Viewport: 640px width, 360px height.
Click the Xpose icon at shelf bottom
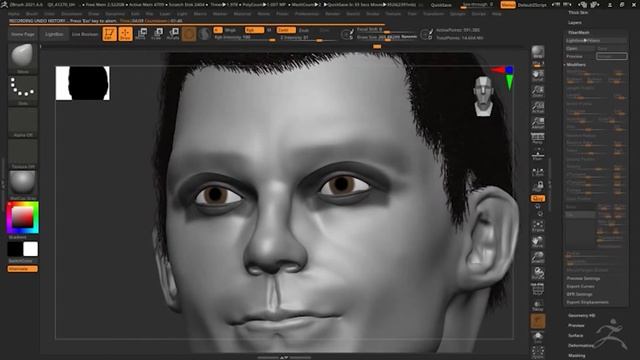[538, 352]
